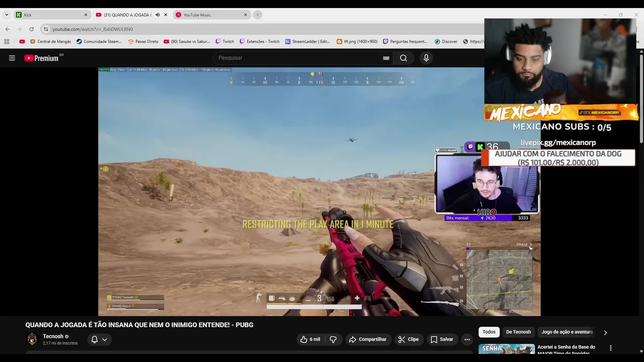This screenshot has height=362, width=644.
Task: Mute the playing tab via speaker icon
Action: click(x=157, y=15)
